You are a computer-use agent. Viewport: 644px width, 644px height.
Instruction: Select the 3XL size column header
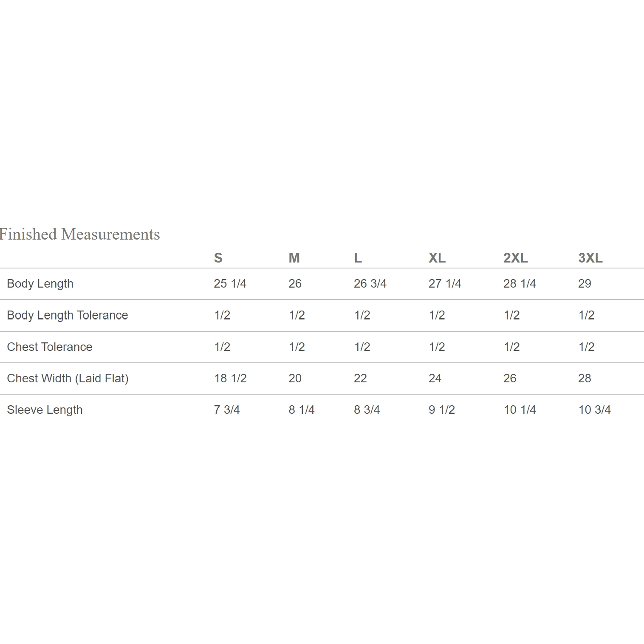[590, 258]
